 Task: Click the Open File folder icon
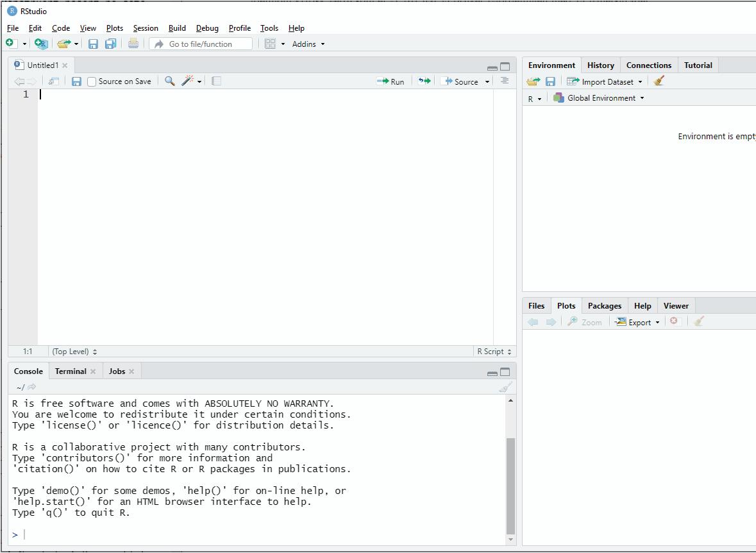tap(63, 44)
